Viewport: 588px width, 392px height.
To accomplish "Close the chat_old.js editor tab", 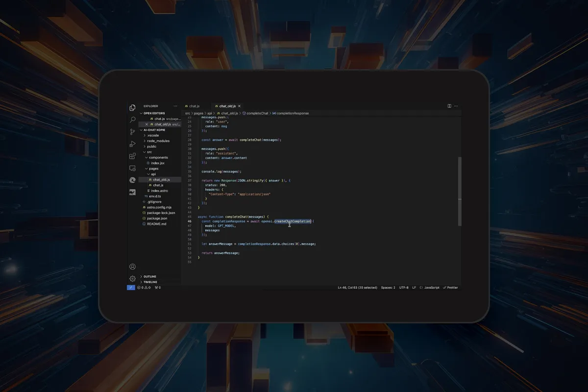I will (240, 106).
